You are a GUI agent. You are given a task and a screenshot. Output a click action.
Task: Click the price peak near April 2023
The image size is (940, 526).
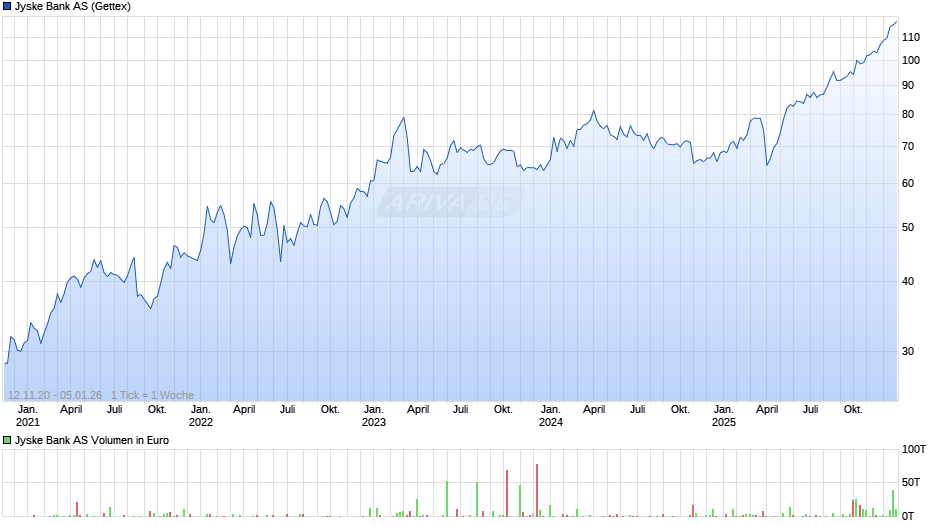point(403,118)
